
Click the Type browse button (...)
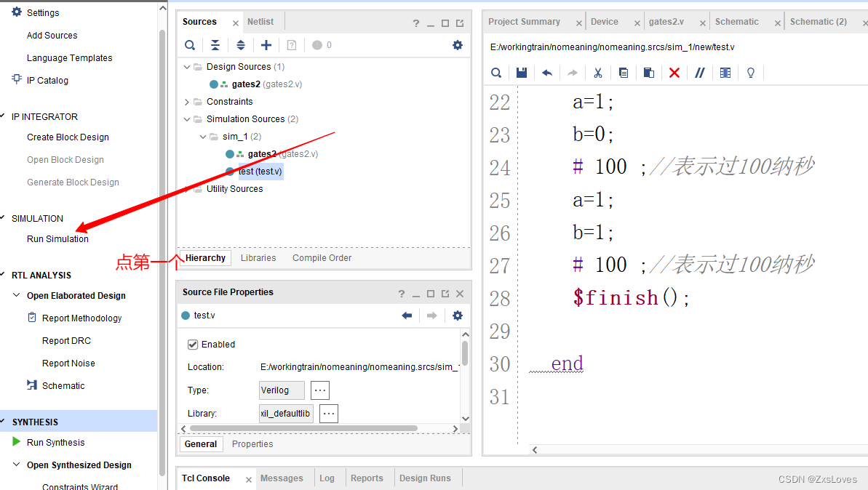coord(320,390)
